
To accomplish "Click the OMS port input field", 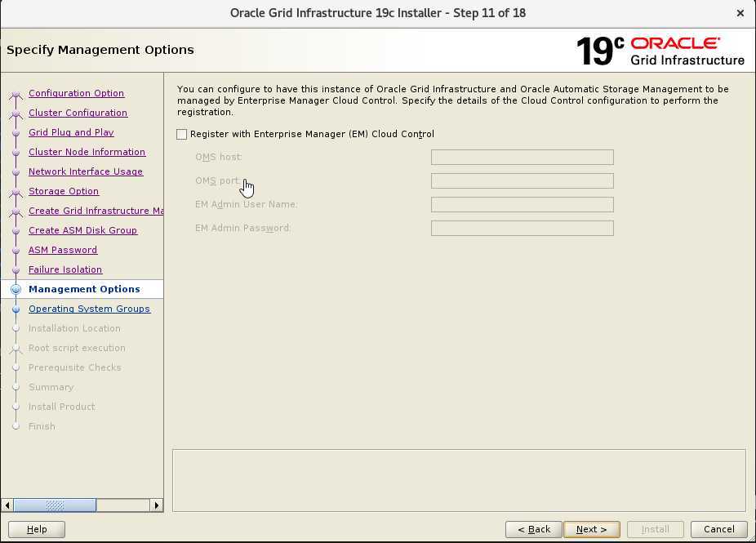I will [523, 180].
